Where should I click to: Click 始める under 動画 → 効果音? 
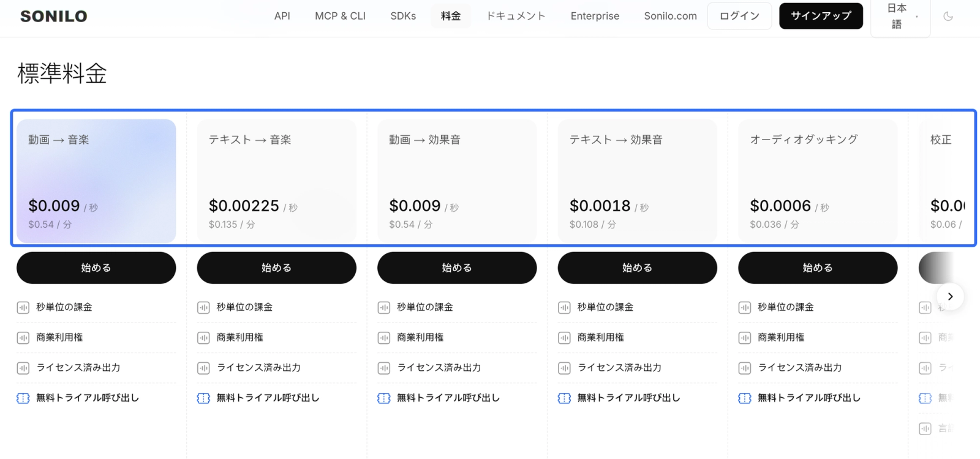[457, 267]
